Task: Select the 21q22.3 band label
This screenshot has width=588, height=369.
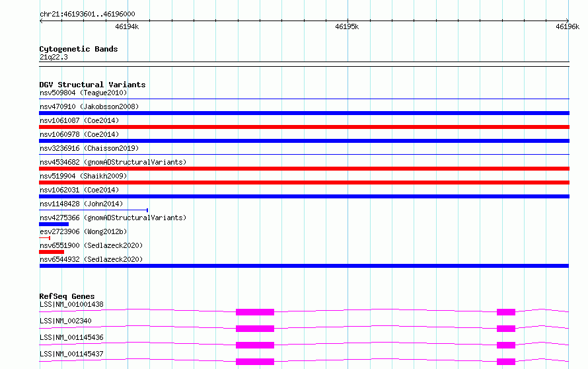Action: [x=54, y=57]
